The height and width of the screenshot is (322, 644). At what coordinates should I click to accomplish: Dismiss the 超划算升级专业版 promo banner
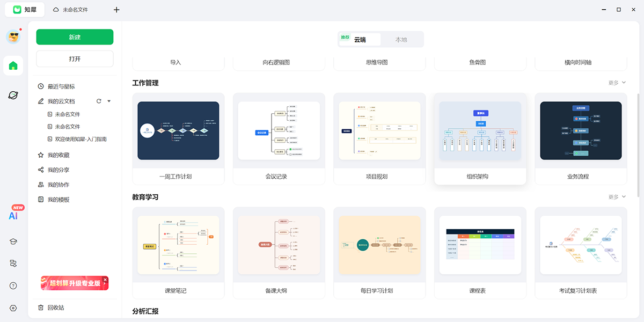[x=105, y=280]
